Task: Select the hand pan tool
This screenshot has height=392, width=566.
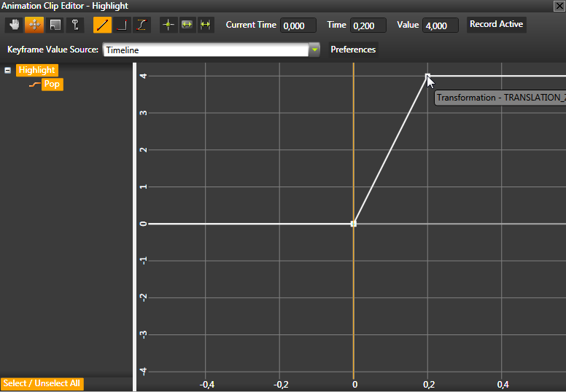Action: tap(15, 25)
